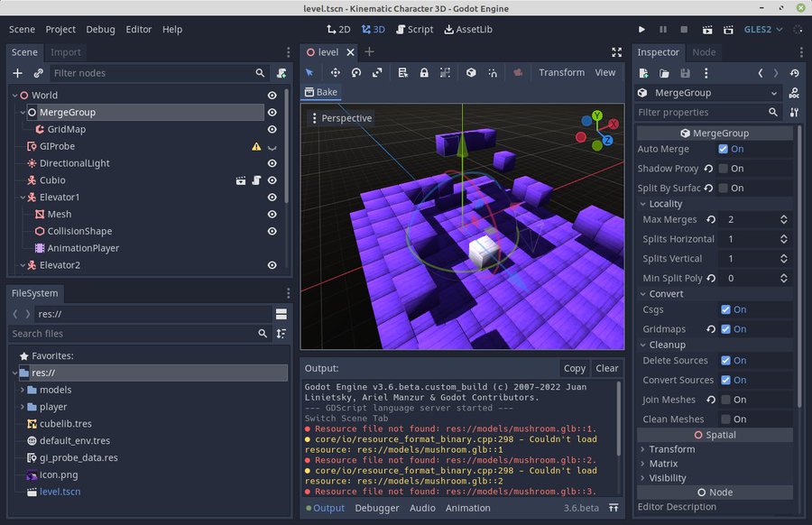Create a new resource in Inspector
This screenshot has width=812, height=525.
point(643,73)
